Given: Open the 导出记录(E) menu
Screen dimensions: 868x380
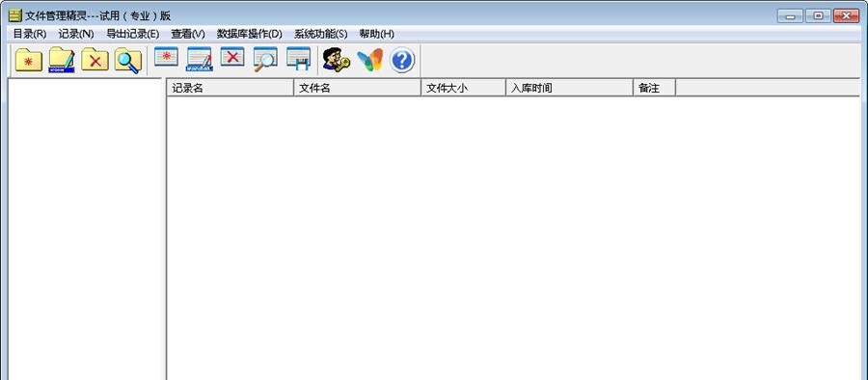Looking at the screenshot, I should 132,34.
